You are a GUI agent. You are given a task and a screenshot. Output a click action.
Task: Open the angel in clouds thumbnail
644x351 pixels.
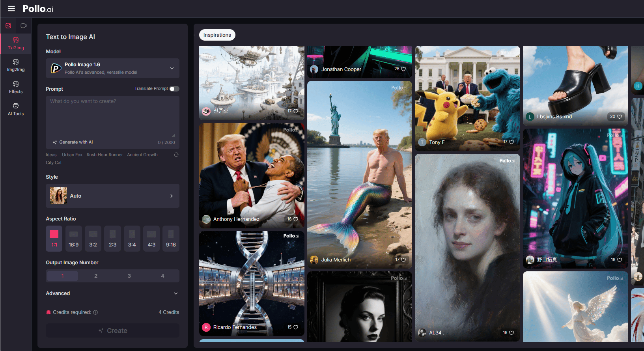(x=575, y=306)
